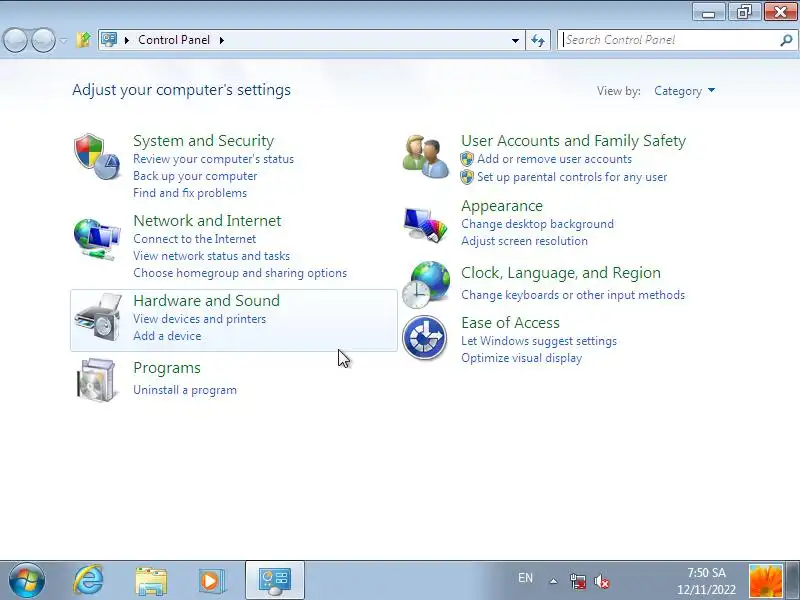
Task: Click View devices and printers
Action: click(x=199, y=319)
